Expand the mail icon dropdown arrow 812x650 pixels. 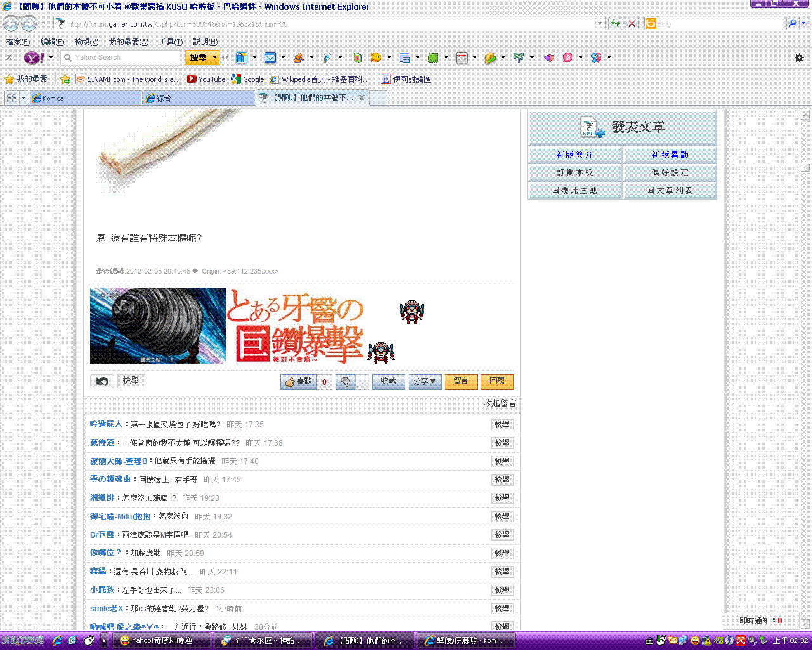click(x=283, y=58)
